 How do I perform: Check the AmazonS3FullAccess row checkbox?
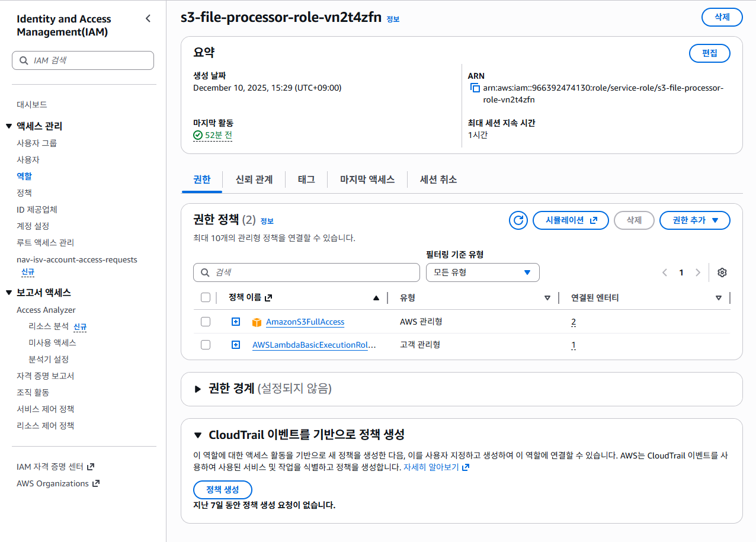(206, 322)
